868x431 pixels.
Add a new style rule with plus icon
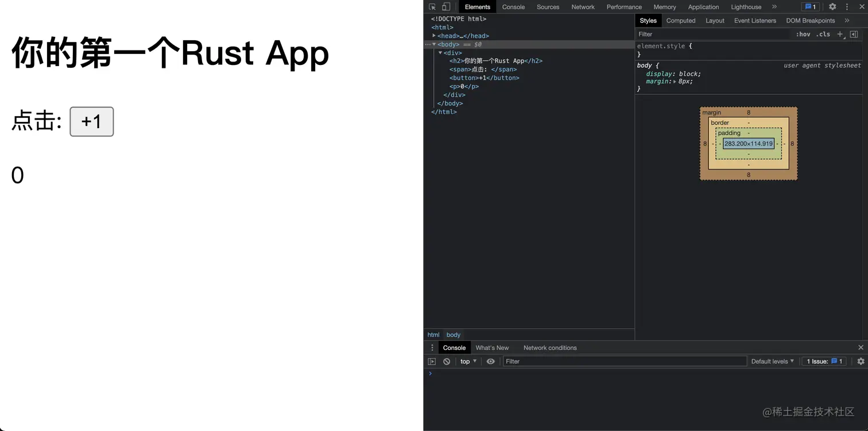[x=840, y=34]
